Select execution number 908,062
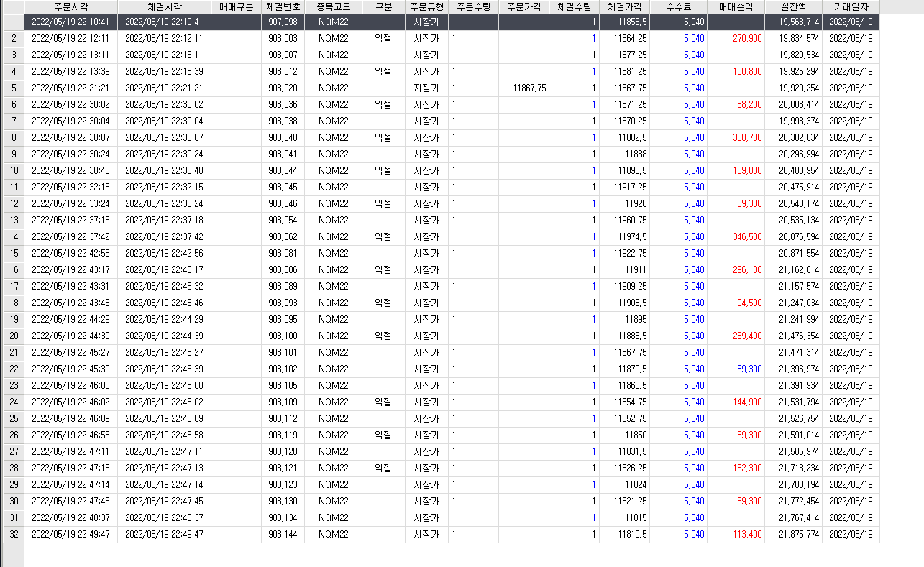Image resolution: width=924 pixels, height=567 pixels. point(283,236)
